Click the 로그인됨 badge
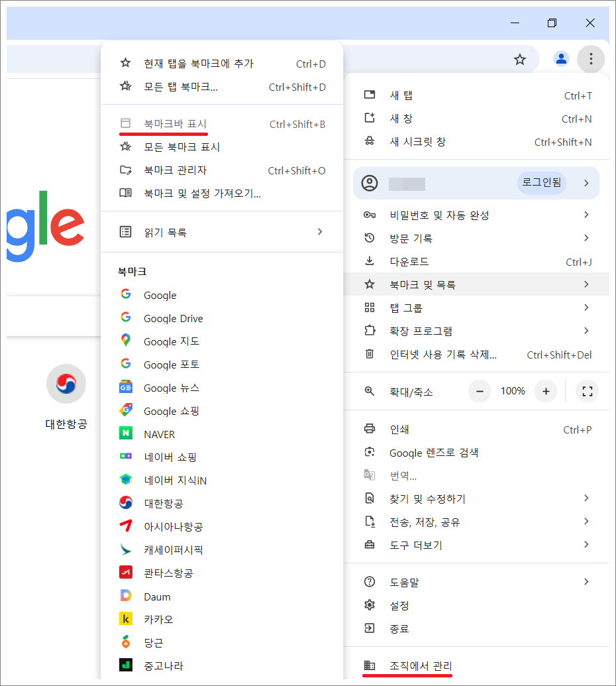Screen dimensions: 616x686 (541, 182)
